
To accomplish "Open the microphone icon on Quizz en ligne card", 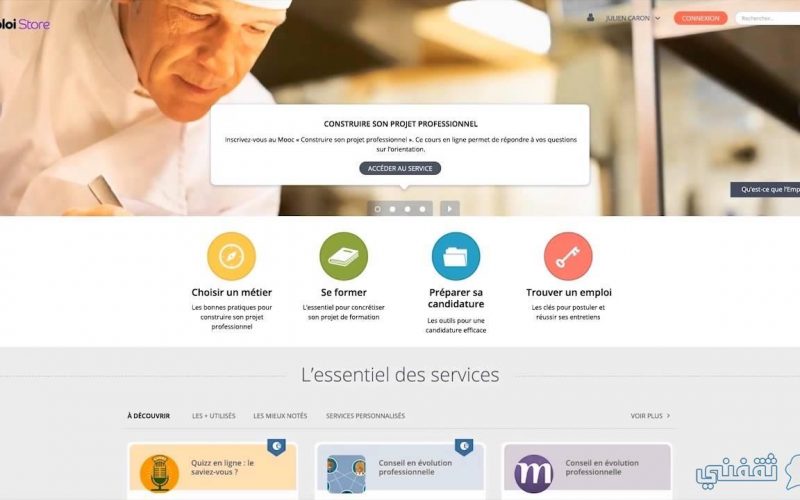I will pos(159,473).
